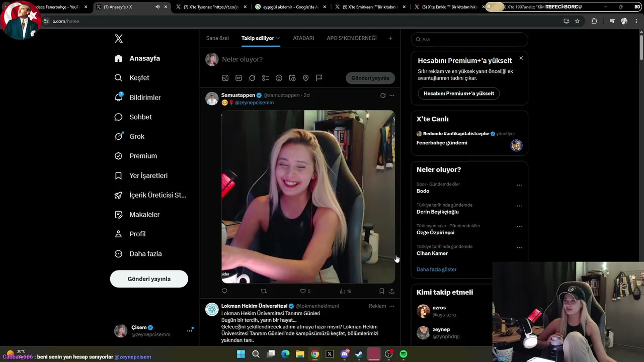
Task: Open File Explorer from taskbar
Action: [x=300, y=354]
